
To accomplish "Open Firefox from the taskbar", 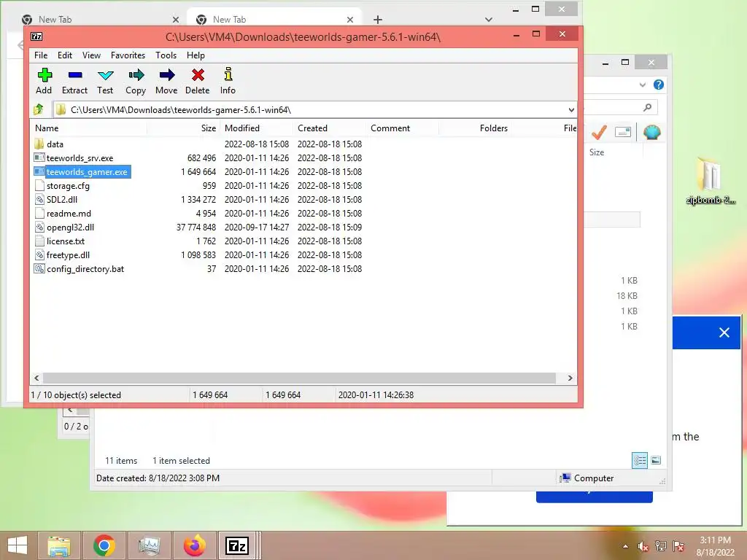I will pos(194,545).
